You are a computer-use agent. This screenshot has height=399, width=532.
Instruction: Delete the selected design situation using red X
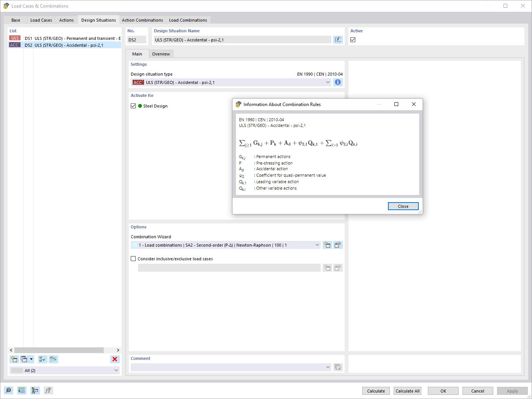click(115, 359)
